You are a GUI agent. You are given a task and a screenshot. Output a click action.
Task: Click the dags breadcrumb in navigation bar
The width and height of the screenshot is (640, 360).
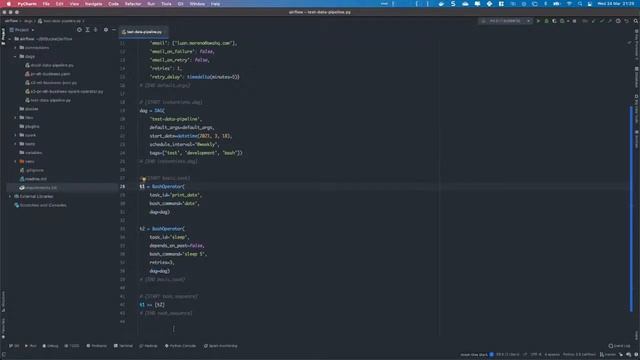(x=28, y=21)
